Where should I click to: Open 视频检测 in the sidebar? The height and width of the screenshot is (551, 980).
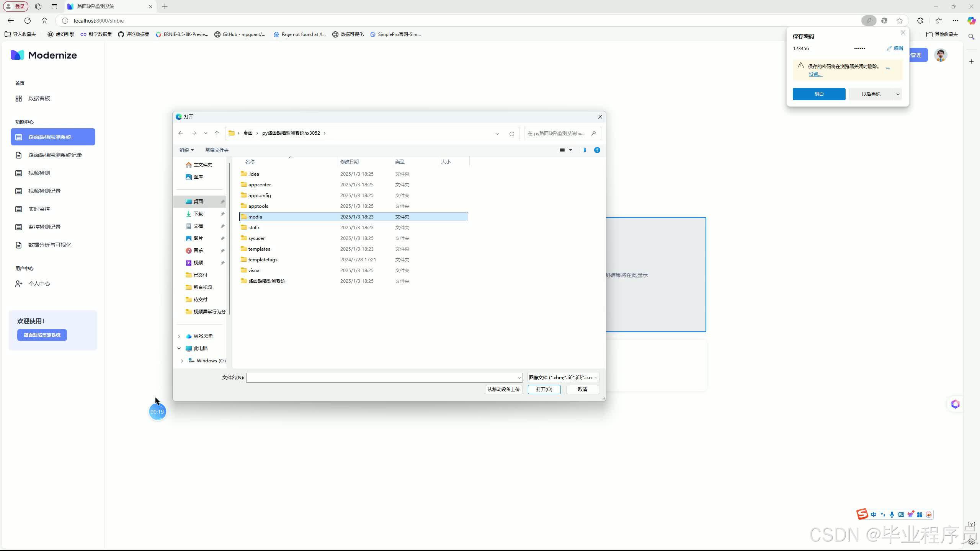click(39, 173)
